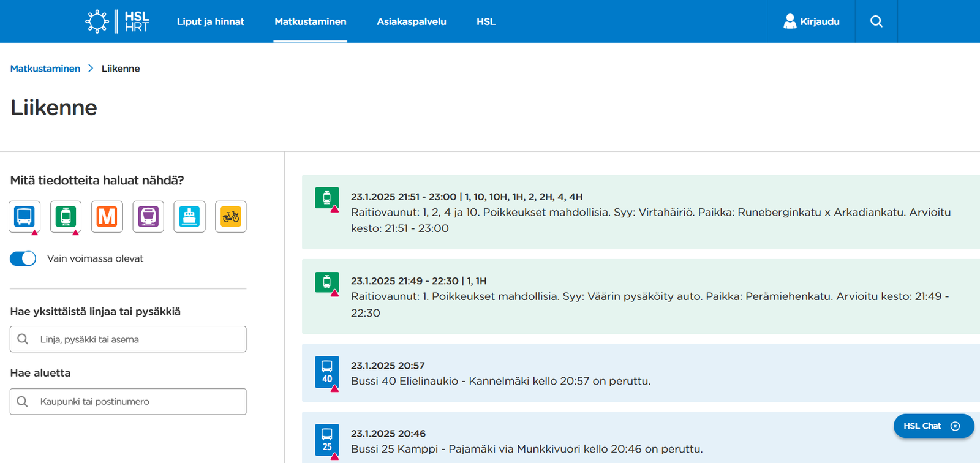Toggle the green tram filter icon
The image size is (980, 463).
pos(66,217)
